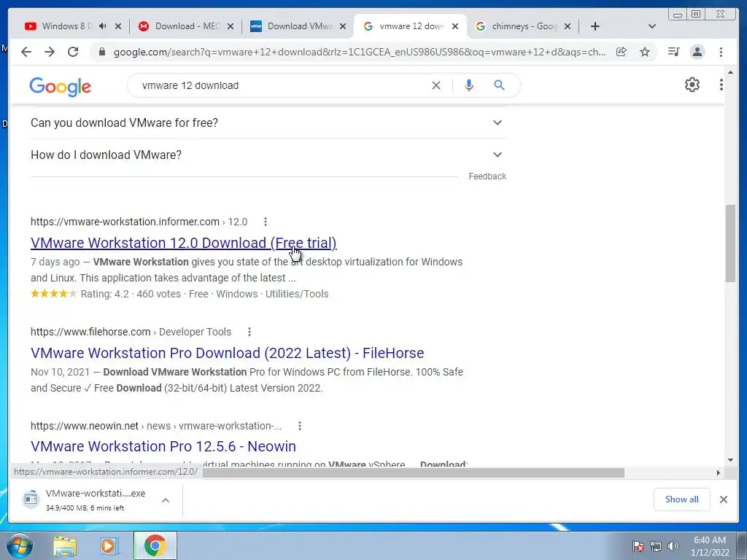Open Chrome three-dot menu
Viewport: 747px width, 560px height.
click(721, 52)
